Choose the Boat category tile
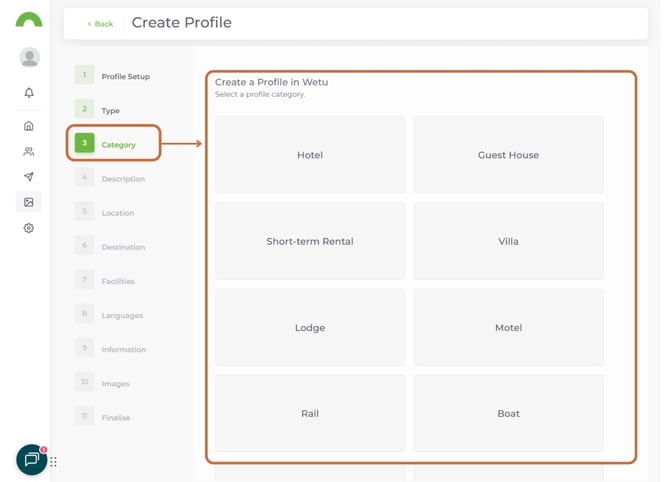Image resolution: width=670 pixels, height=482 pixels. click(508, 413)
